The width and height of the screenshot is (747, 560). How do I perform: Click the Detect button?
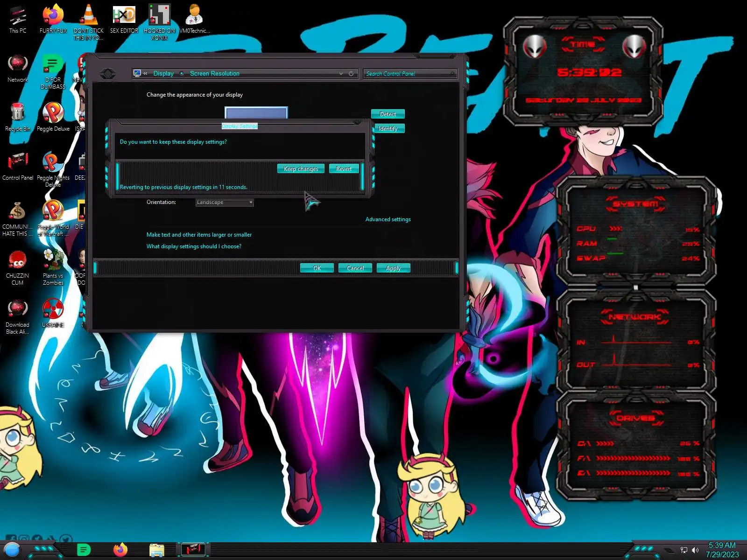pos(388,114)
